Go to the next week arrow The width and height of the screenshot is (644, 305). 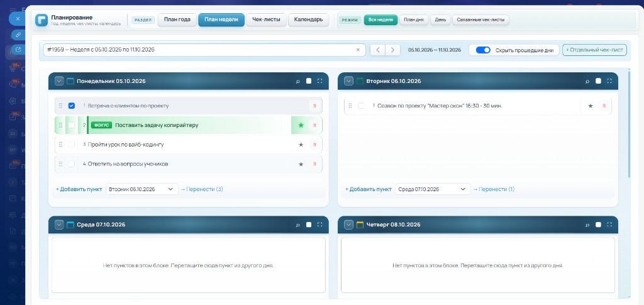click(392, 50)
